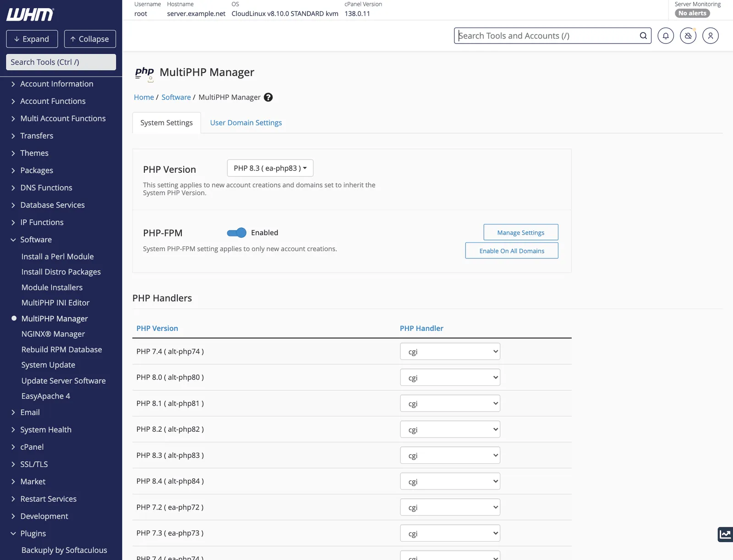Open EasyApache 4 item

click(x=45, y=396)
